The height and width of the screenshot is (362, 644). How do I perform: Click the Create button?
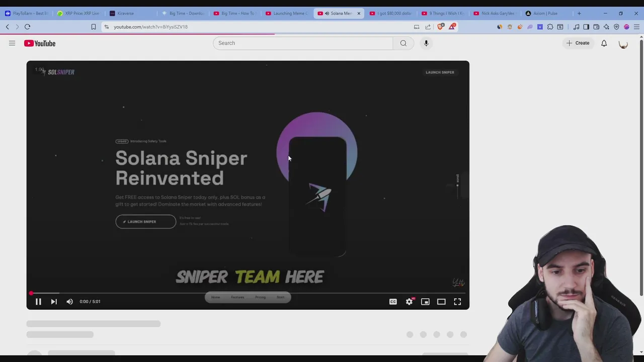(x=578, y=43)
